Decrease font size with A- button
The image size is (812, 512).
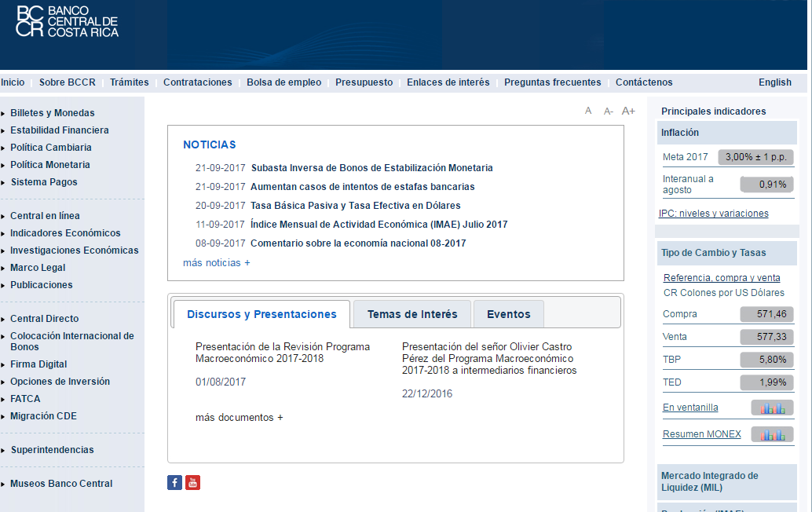point(609,112)
